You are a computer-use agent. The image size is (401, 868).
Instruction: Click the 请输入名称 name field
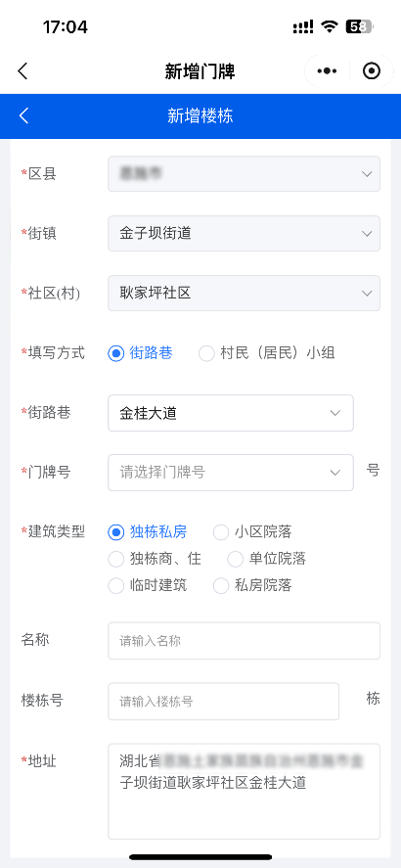244,641
